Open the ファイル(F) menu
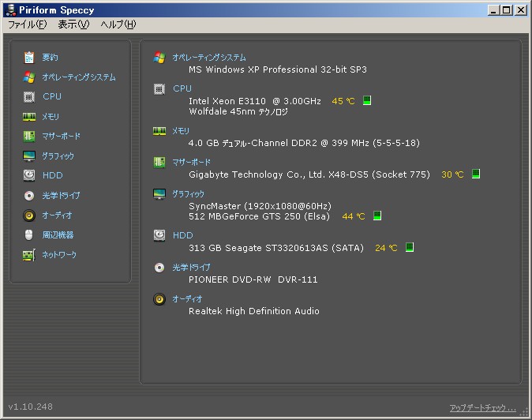This screenshot has height=420, width=532. point(28,24)
